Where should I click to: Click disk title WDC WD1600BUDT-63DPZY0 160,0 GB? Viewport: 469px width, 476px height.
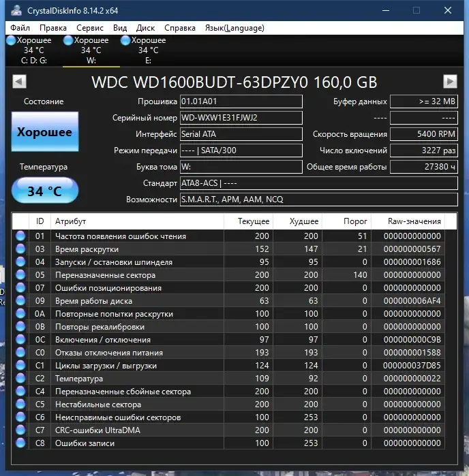[234, 82]
